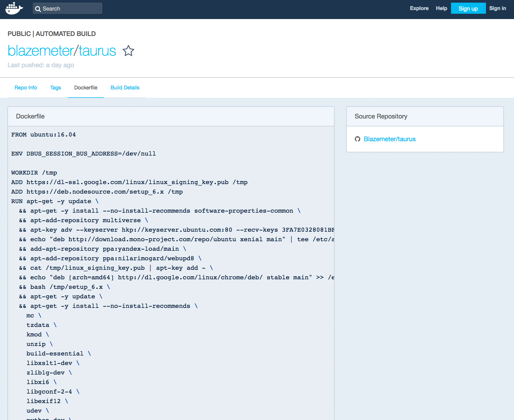Switch to the Repo Info tab
This screenshot has width=514, height=420.
(26, 88)
